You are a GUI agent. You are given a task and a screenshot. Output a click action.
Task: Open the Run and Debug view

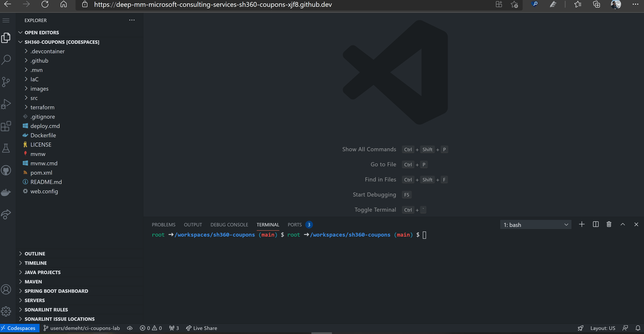tap(6, 104)
